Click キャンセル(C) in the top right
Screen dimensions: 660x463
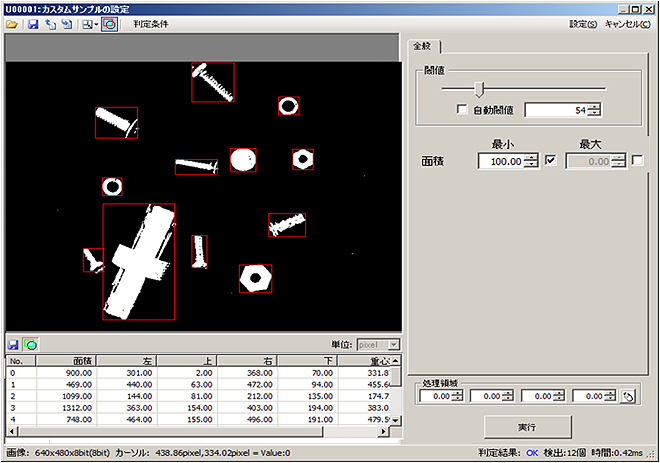coord(628,23)
